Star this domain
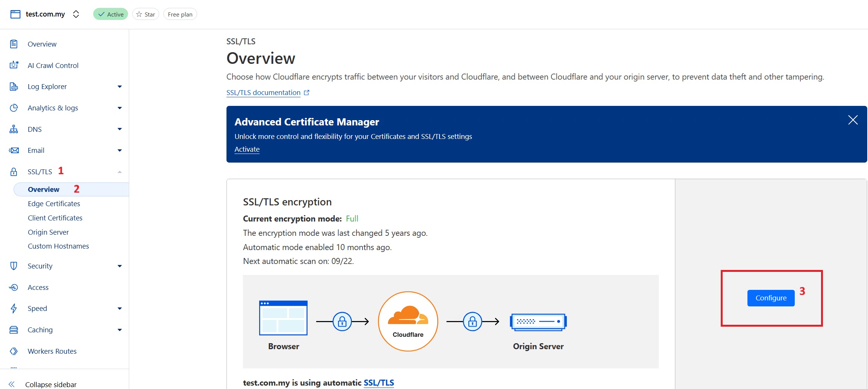Screen dimensions: 868x389 [146, 14]
